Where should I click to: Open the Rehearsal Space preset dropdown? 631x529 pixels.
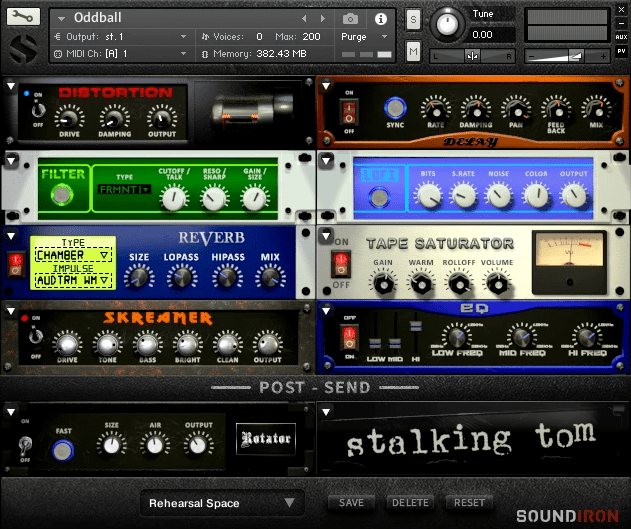click(222, 503)
